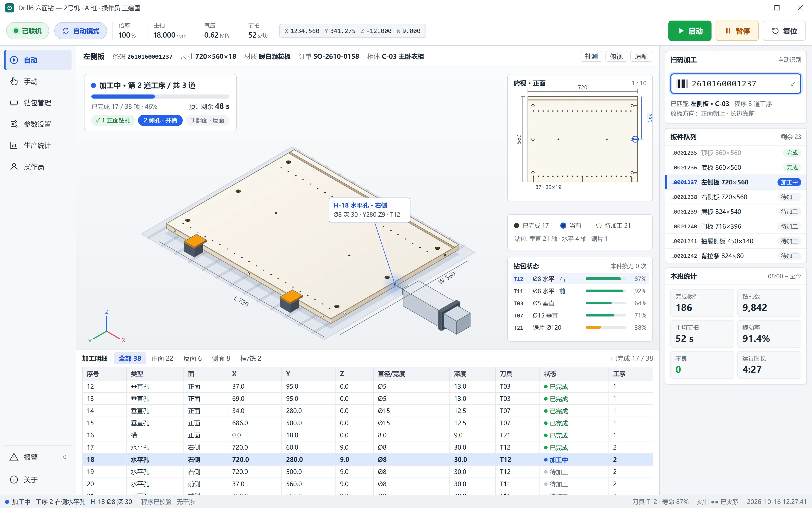
Task: Switch to the 反面 6 tab
Action: pos(192,358)
